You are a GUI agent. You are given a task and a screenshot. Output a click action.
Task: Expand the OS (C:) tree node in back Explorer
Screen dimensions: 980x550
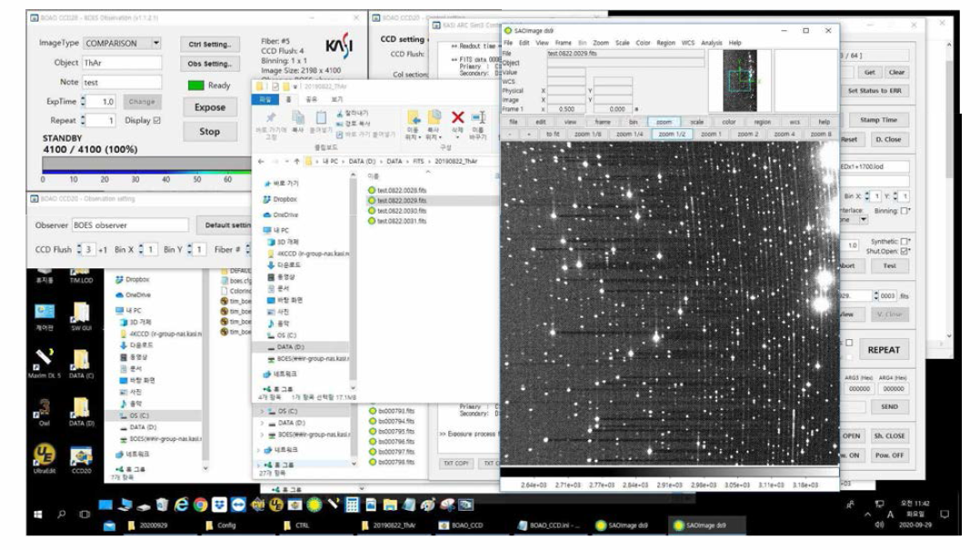click(x=262, y=411)
